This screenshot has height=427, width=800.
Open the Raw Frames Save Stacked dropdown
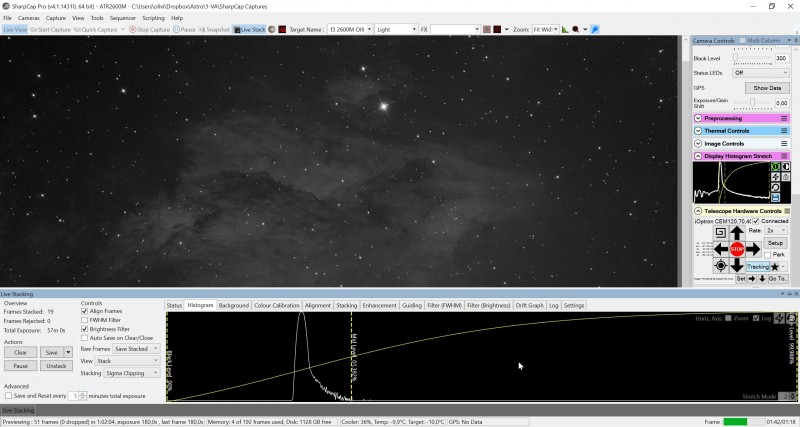pyautogui.click(x=136, y=349)
